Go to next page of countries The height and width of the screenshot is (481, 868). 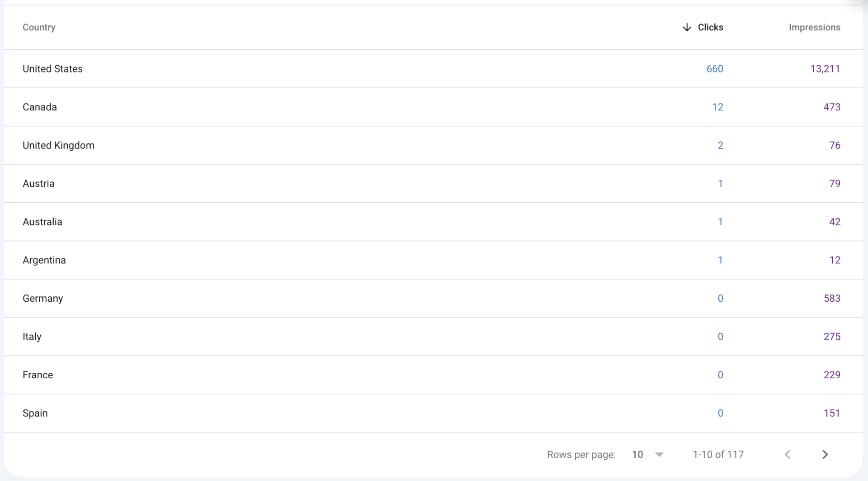click(825, 454)
